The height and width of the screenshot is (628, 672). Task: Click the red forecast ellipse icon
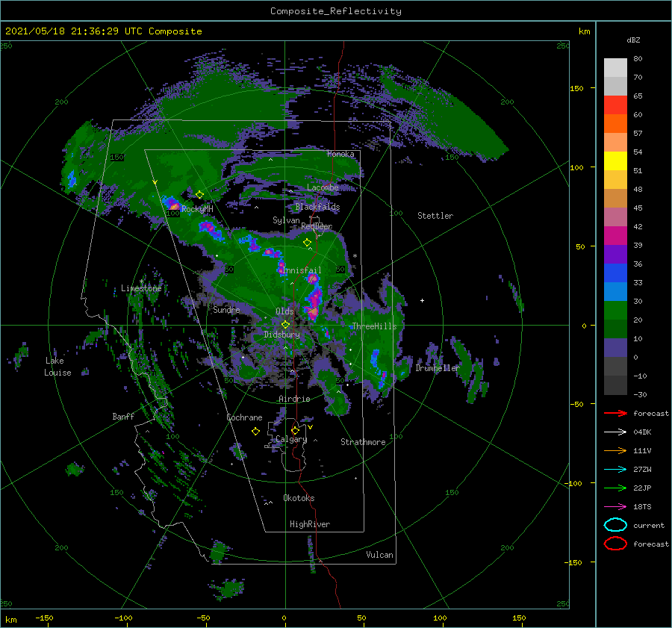pyautogui.click(x=615, y=544)
